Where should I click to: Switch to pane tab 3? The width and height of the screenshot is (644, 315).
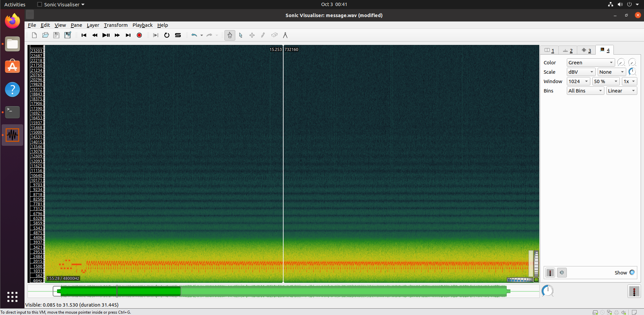pyautogui.click(x=586, y=50)
